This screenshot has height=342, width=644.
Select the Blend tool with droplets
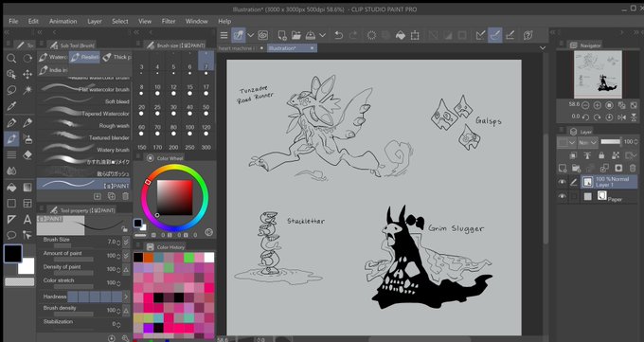(11, 171)
